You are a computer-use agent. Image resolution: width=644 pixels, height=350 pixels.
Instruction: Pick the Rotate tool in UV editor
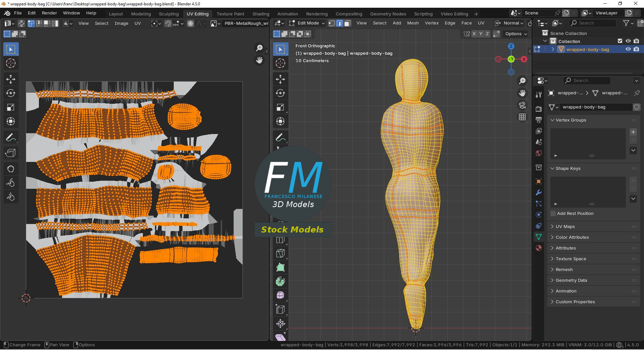click(x=11, y=93)
